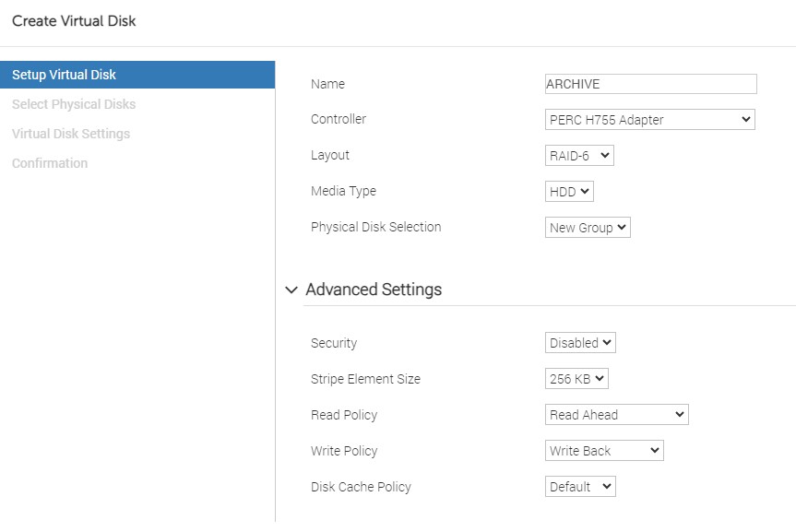Jump to the Confirmation step
796x532 pixels.
click(50, 163)
